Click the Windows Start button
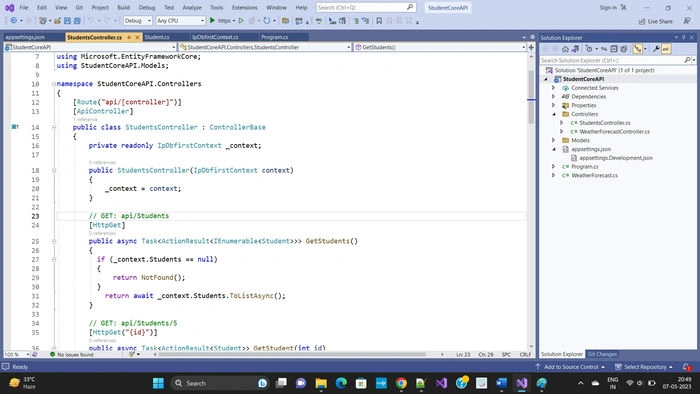Viewport: 700px width, 394px height. tap(158, 383)
